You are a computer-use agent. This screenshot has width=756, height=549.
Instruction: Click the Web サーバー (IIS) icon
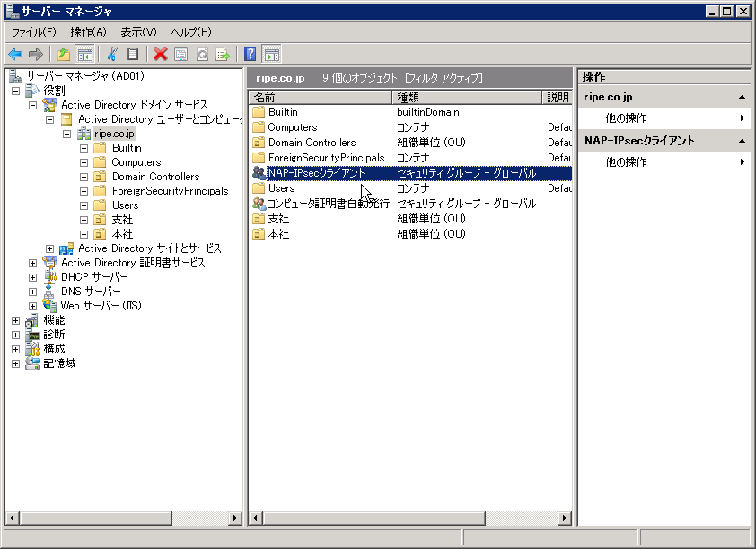click(x=49, y=305)
